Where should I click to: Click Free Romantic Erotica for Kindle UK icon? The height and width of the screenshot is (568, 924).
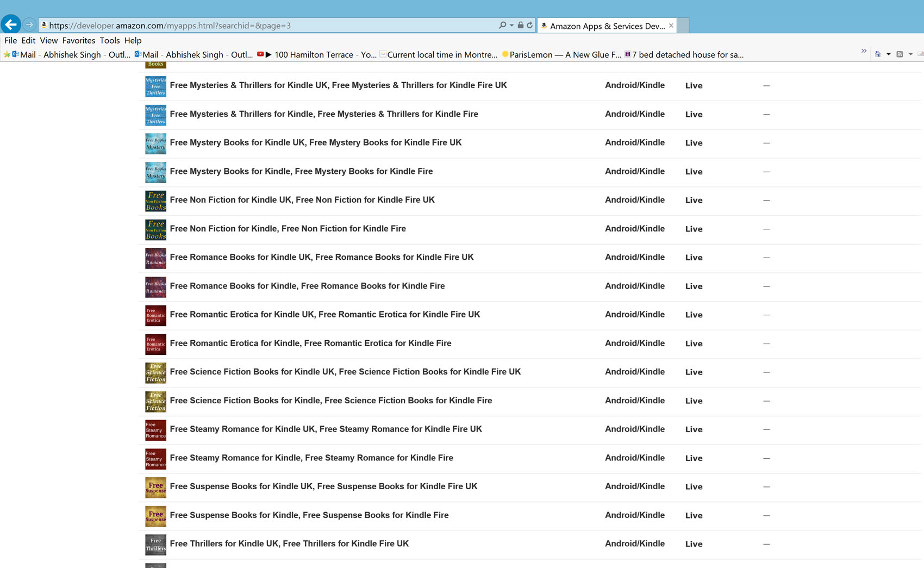[155, 315]
